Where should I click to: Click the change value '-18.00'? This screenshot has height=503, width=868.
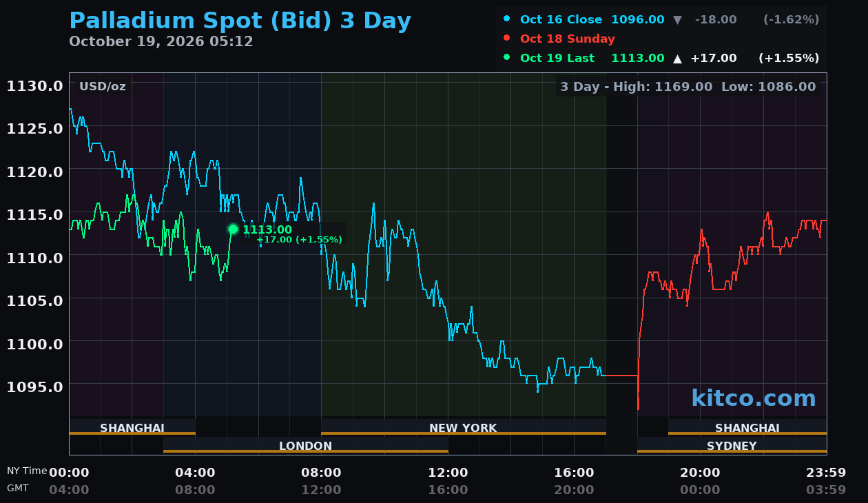[716, 20]
